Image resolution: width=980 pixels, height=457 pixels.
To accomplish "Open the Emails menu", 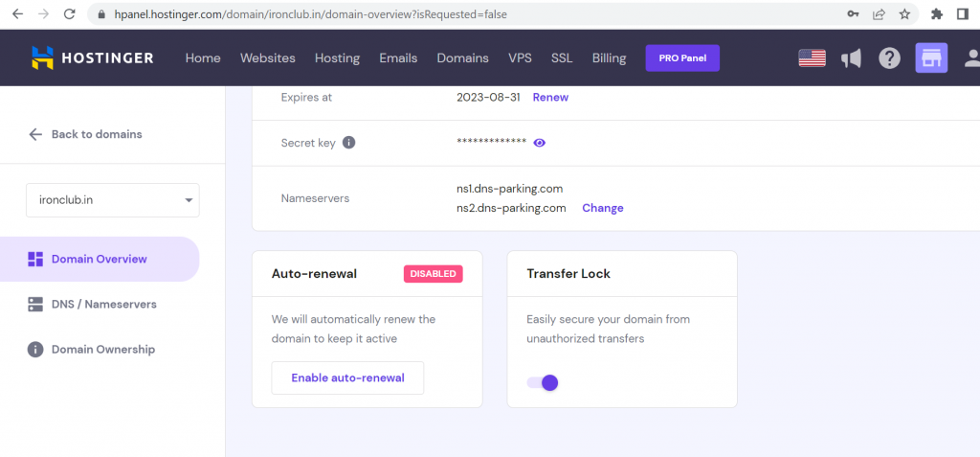I will 398,58.
